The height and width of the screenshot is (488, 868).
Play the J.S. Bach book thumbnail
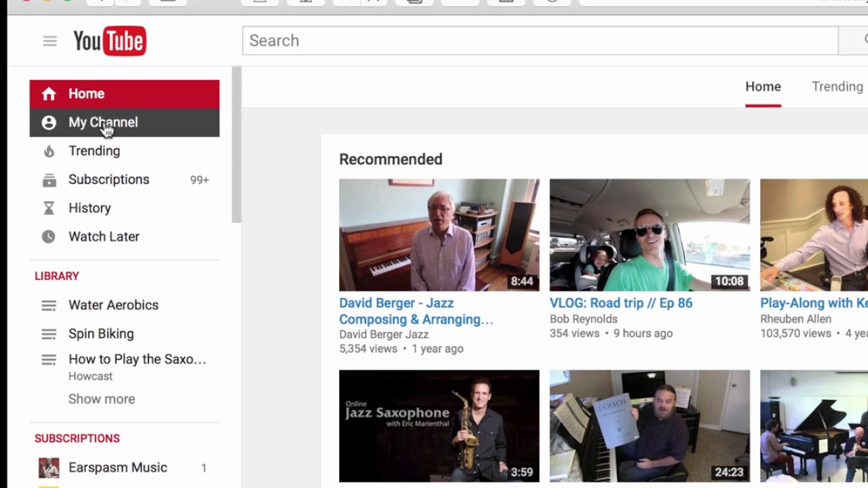pos(650,426)
